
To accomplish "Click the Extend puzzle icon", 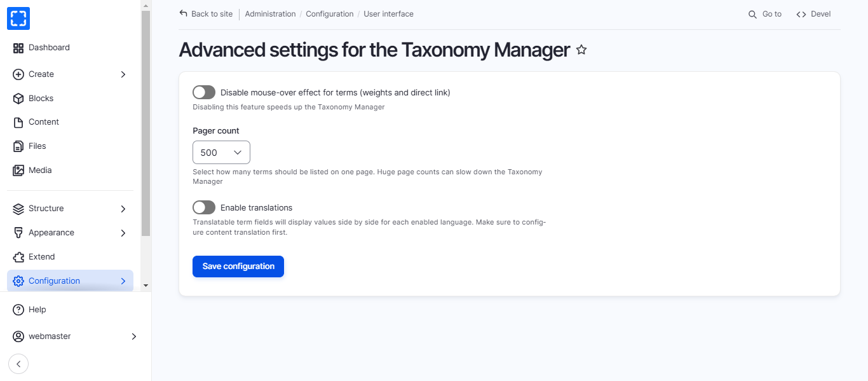I will click(18, 257).
